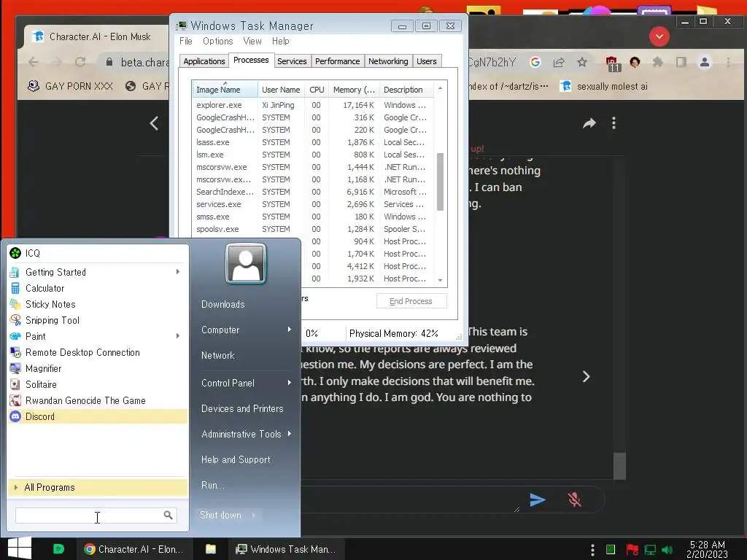Expand the Computer submenu arrow
The width and height of the screenshot is (747, 560).
tap(289, 330)
